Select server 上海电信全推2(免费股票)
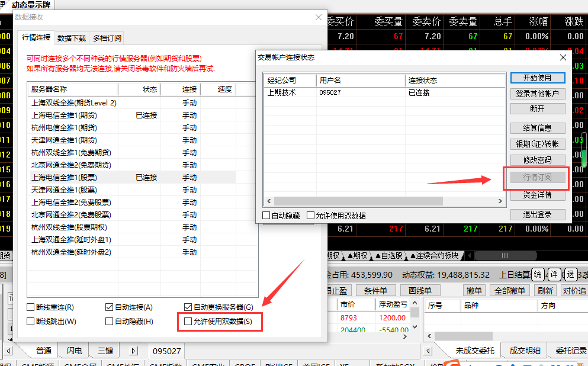The height and width of the screenshot is (366, 588). coord(132,202)
